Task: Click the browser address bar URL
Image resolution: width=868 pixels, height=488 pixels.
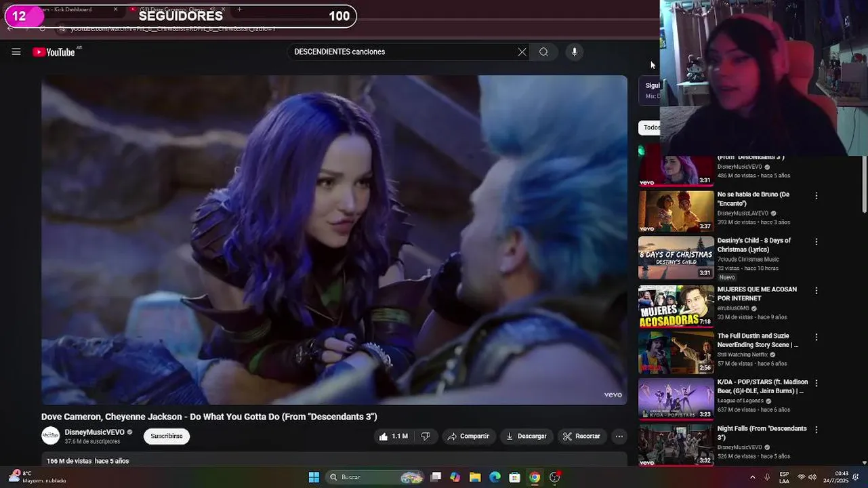Action: click(x=173, y=29)
